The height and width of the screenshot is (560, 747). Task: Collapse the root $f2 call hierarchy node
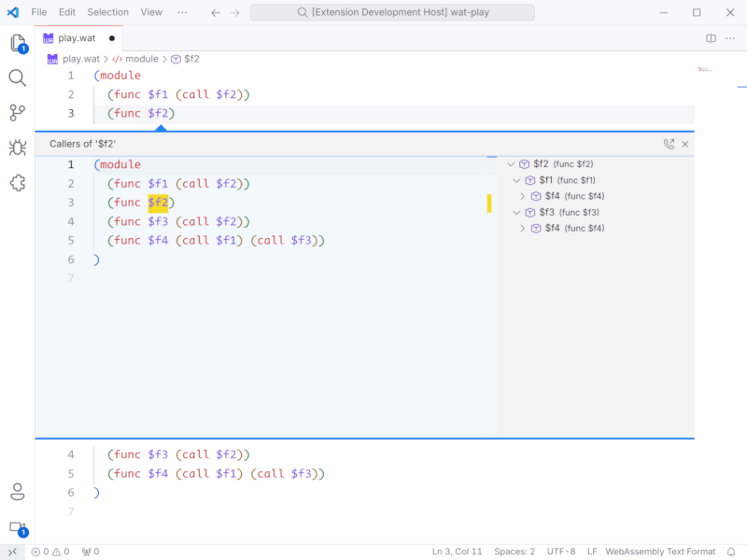tap(511, 164)
